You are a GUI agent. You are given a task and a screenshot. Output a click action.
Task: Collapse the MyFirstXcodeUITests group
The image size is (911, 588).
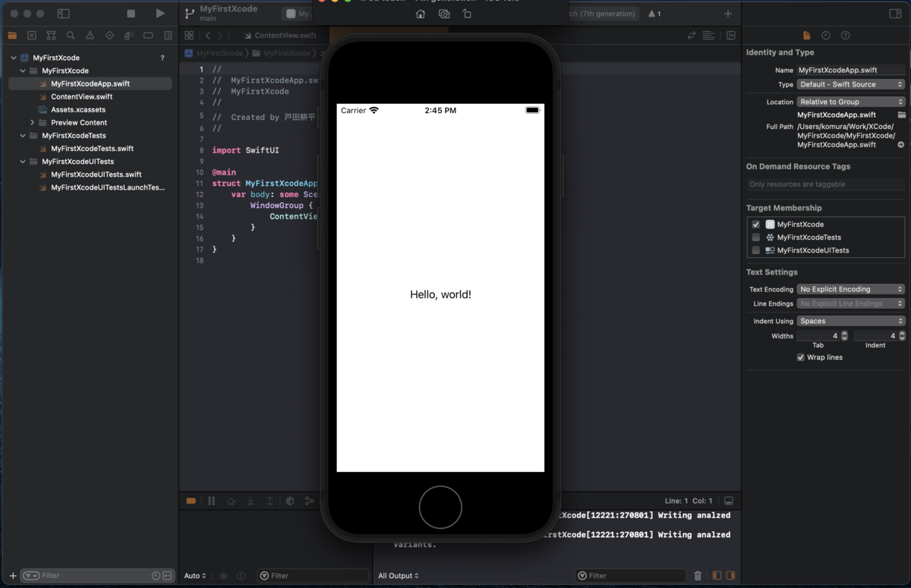click(23, 162)
